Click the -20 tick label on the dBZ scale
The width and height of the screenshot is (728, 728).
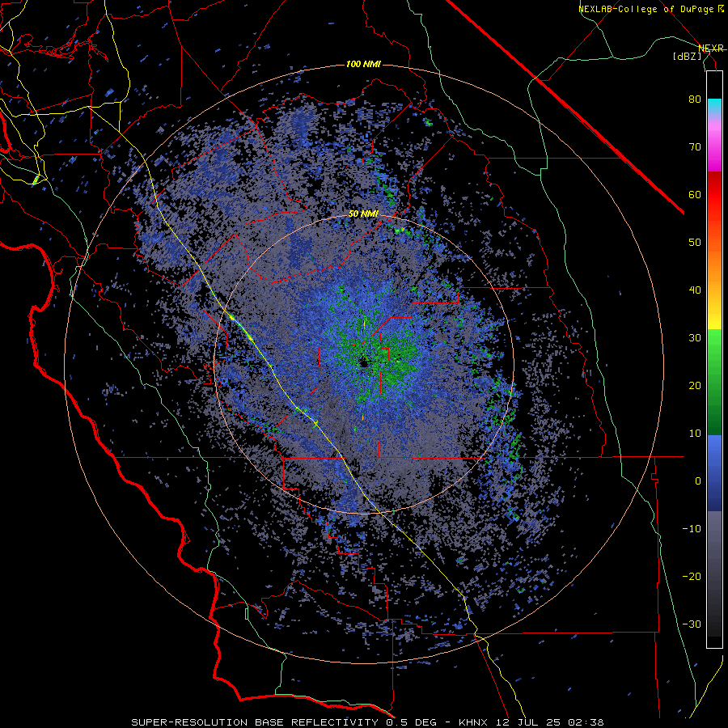click(692, 577)
